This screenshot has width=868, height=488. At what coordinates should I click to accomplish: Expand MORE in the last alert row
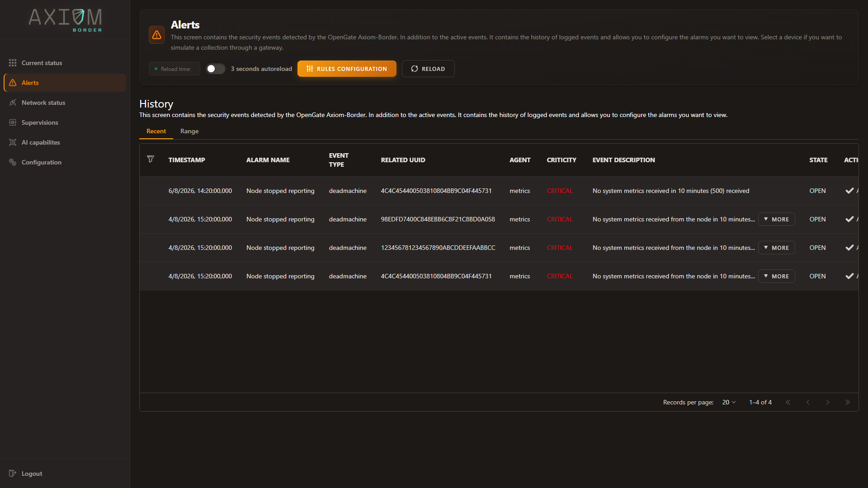tap(776, 276)
